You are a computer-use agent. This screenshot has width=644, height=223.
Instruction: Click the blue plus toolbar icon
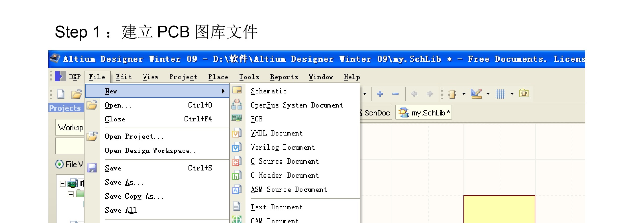(x=380, y=94)
